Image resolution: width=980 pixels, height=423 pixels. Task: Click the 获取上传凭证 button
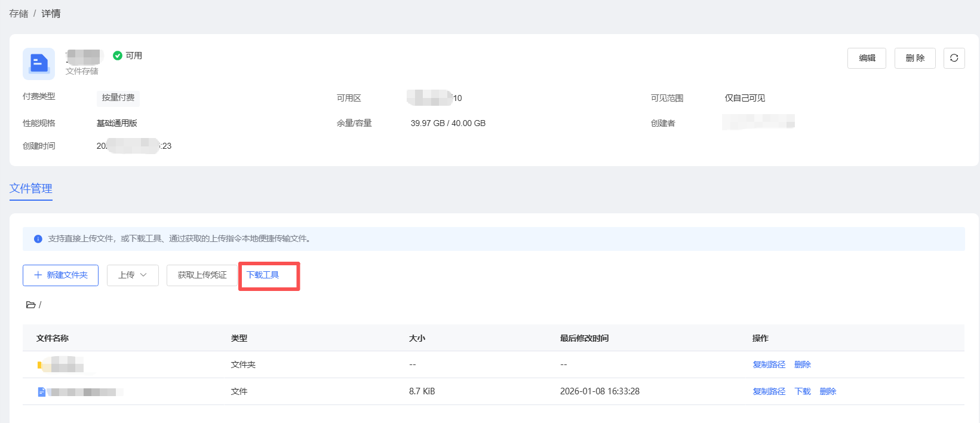(x=202, y=275)
